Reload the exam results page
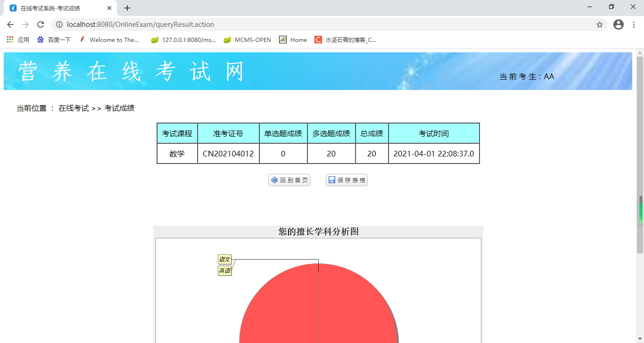The width and height of the screenshot is (644, 343). 41,24
